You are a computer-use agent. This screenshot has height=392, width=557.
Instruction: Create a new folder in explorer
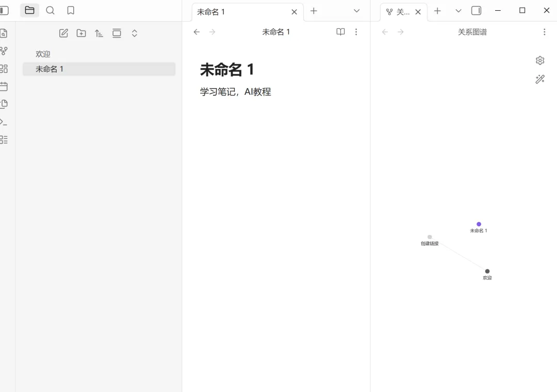[x=81, y=33]
